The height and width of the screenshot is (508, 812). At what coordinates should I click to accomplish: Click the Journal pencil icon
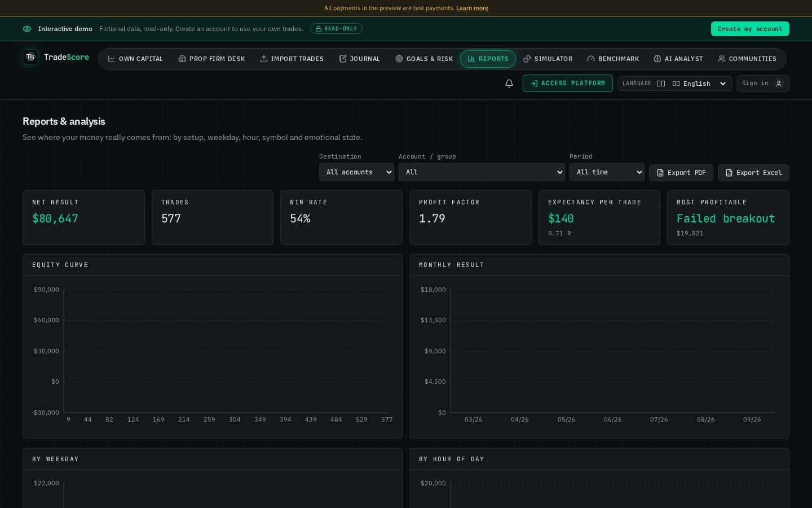342,59
